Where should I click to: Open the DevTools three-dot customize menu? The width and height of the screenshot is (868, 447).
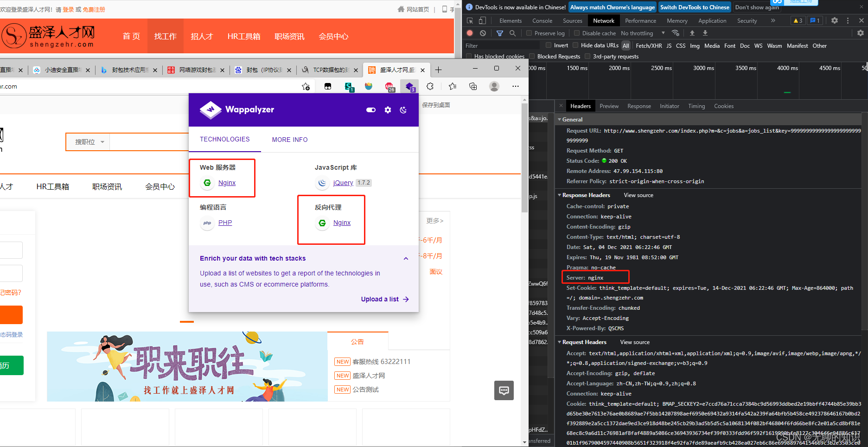[848, 21]
